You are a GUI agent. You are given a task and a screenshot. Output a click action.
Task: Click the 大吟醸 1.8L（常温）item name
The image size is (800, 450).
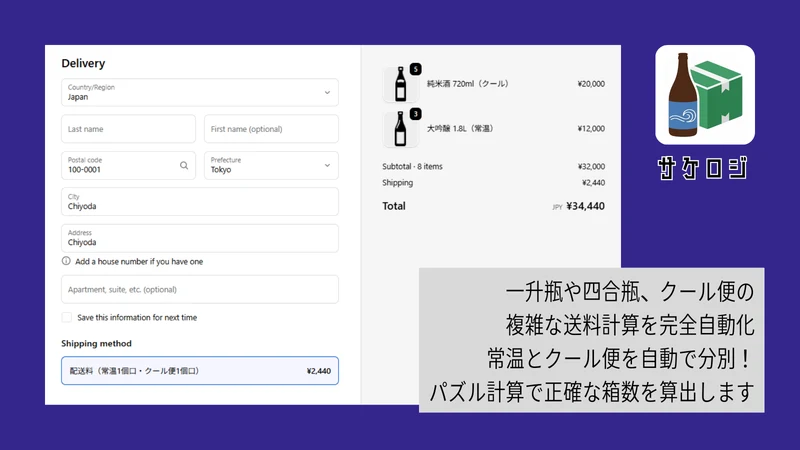[x=460, y=129]
